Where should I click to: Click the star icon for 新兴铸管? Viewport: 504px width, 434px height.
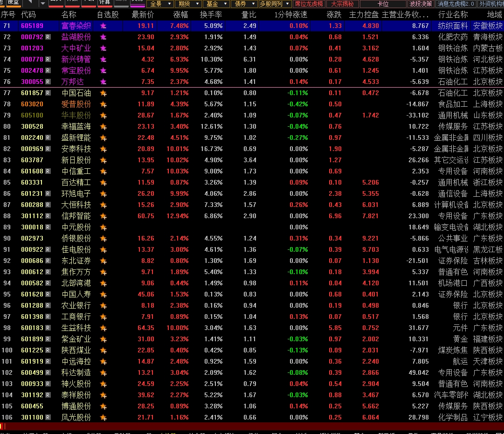click(103, 60)
